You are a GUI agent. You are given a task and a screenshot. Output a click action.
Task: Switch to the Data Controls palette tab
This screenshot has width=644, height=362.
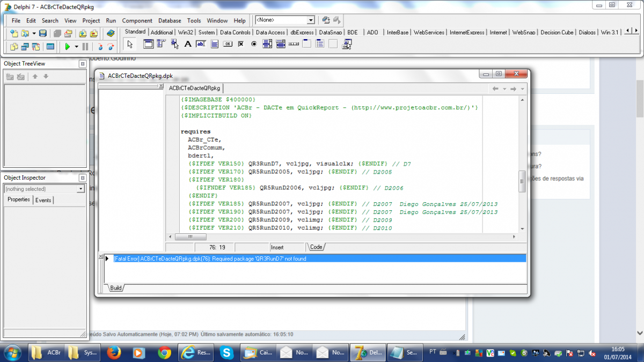[235, 32]
